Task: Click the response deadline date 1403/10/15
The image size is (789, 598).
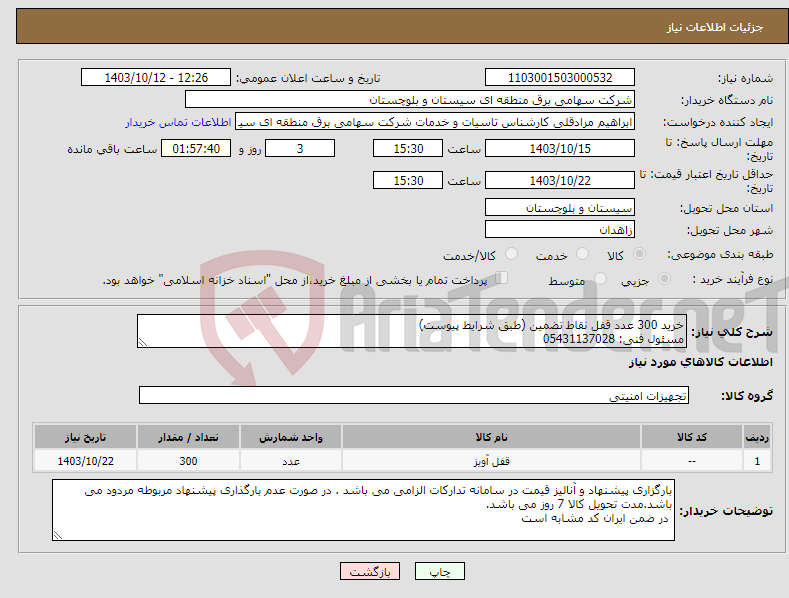Action: pos(560,148)
